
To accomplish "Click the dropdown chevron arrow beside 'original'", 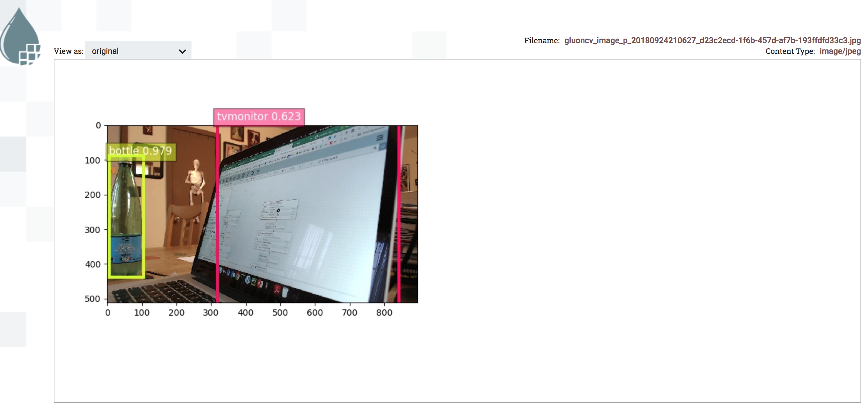I will point(182,52).
